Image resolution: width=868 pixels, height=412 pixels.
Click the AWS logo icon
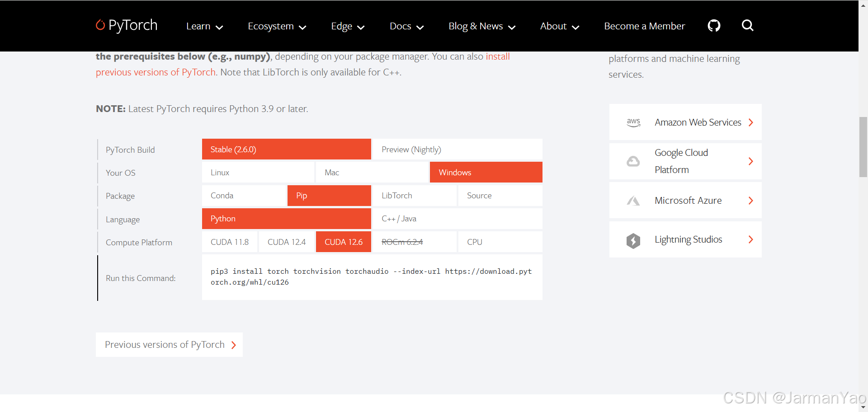[x=633, y=122]
